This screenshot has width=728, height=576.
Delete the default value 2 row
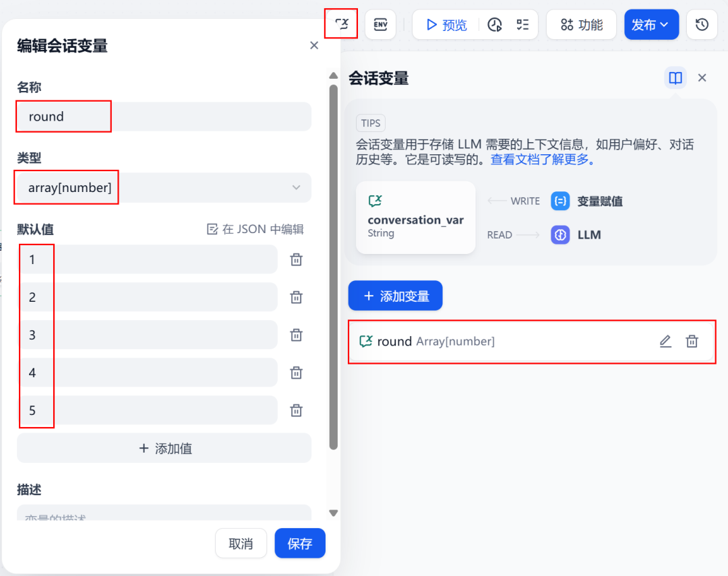coord(296,297)
